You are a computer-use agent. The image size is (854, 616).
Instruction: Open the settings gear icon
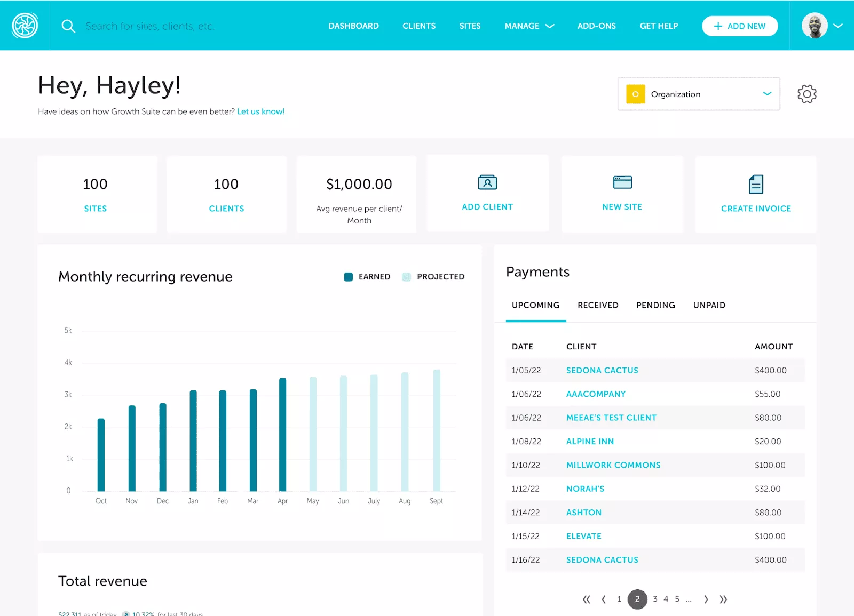(807, 94)
